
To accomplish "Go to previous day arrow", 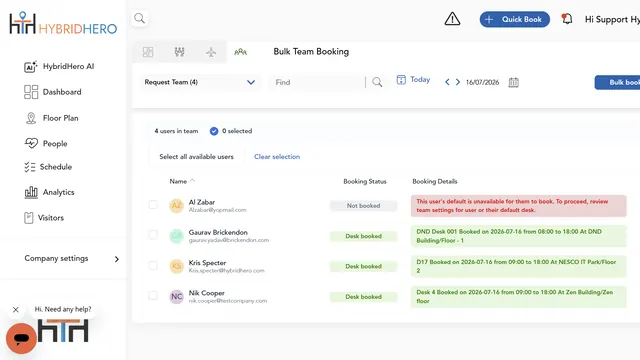I will [447, 82].
